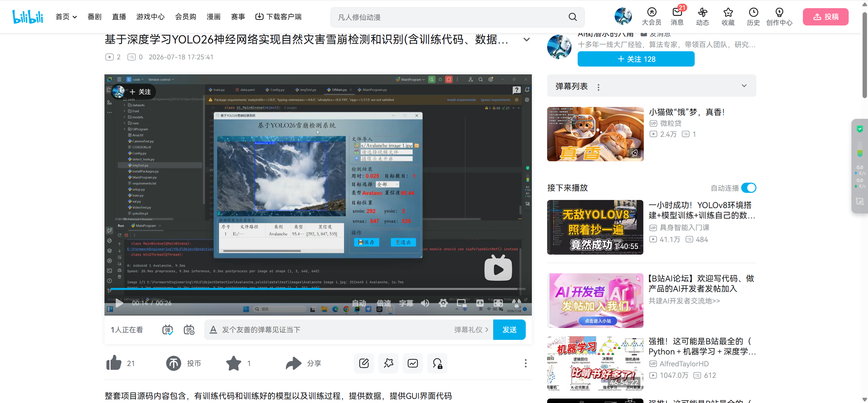
Task: Switch player to widescreen mode
Action: [480, 303]
